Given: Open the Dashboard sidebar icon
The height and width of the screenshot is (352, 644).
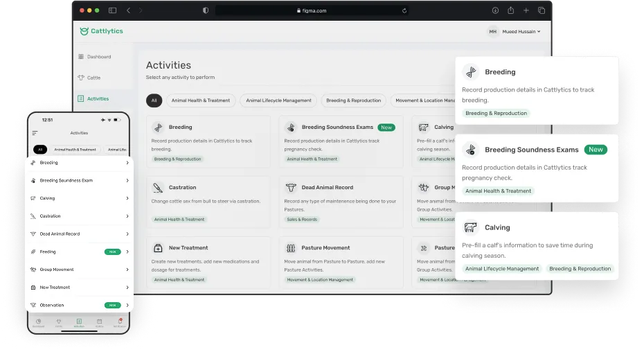Looking at the screenshot, I should pos(81,57).
